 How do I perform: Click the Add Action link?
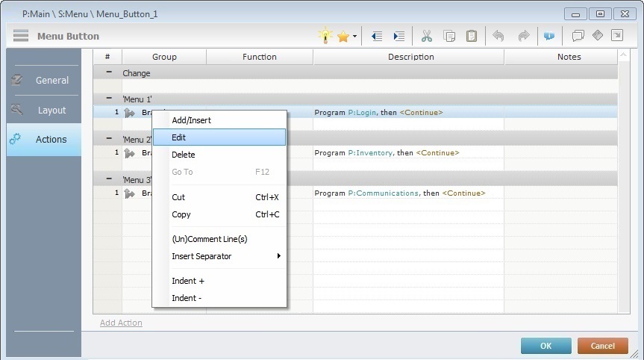click(x=121, y=323)
